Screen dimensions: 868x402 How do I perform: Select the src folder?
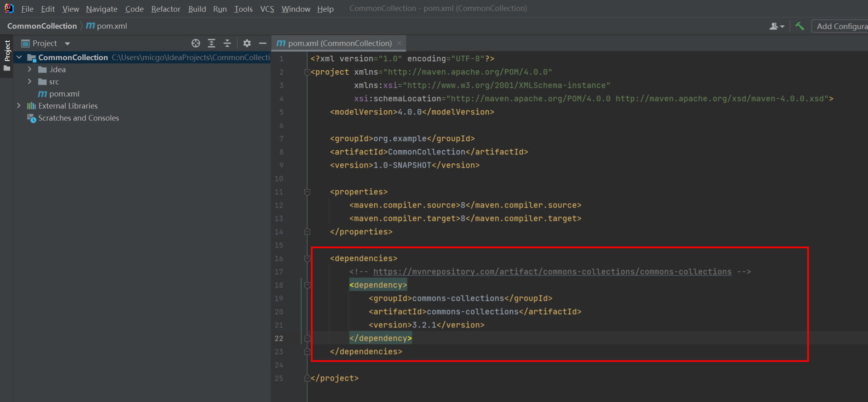48,81
